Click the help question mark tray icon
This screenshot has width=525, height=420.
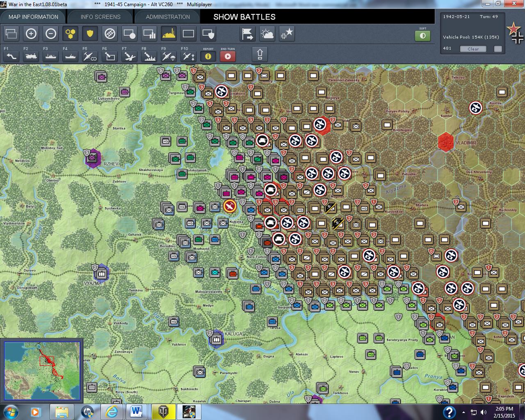point(449,412)
